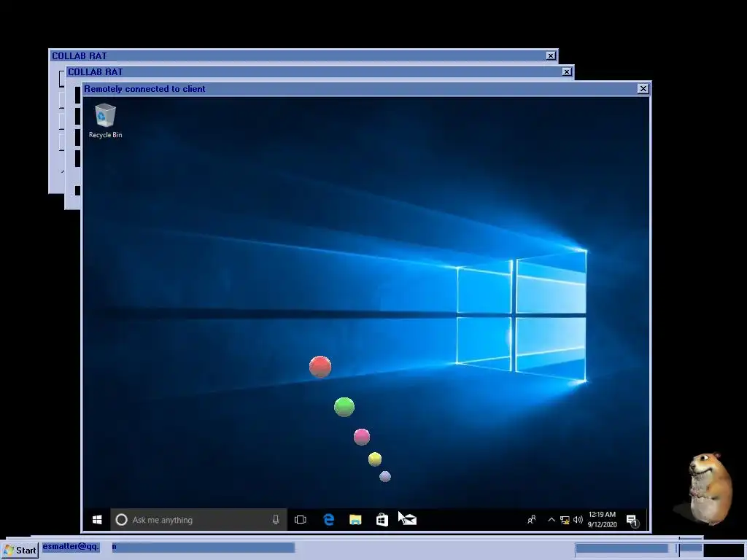Image resolution: width=747 pixels, height=560 pixels.
Task: Click the rearmost COLLAB RAT window title
Action: coord(79,55)
